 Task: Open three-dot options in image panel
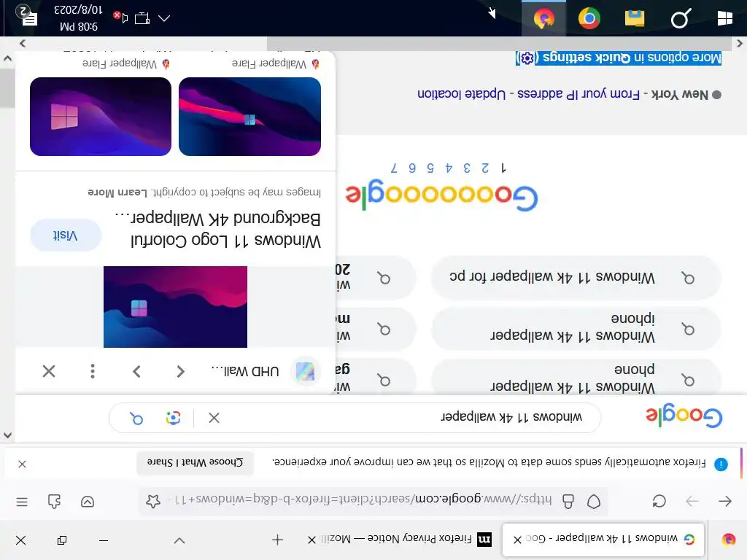(x=93, y=371)
